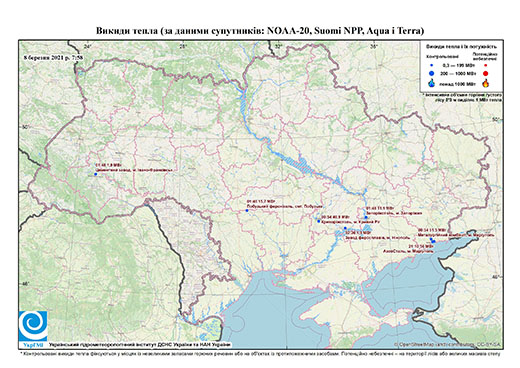Click the 'понад 1000 МВт' legend label
The image size is (520, 368).
[x=459, y=83]
